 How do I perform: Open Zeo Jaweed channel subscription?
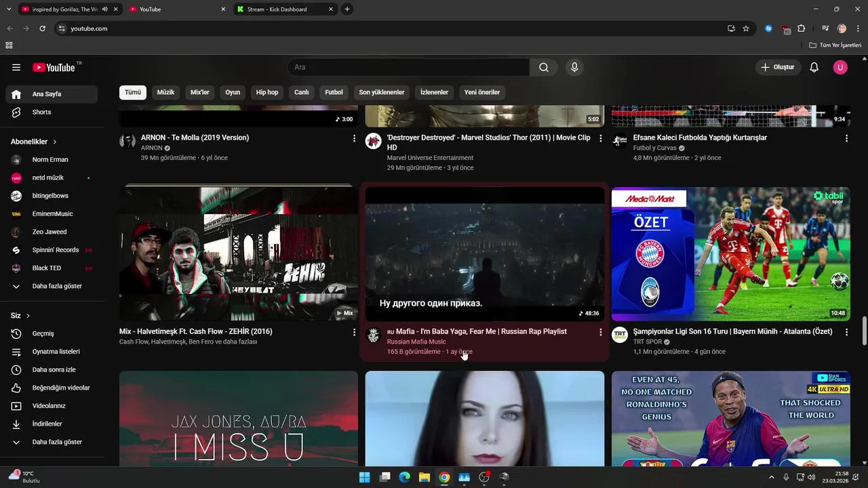(x=51, y=232)
